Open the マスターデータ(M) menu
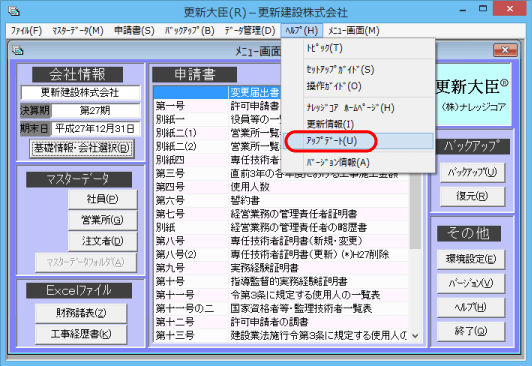 click(x=78, y=31)
